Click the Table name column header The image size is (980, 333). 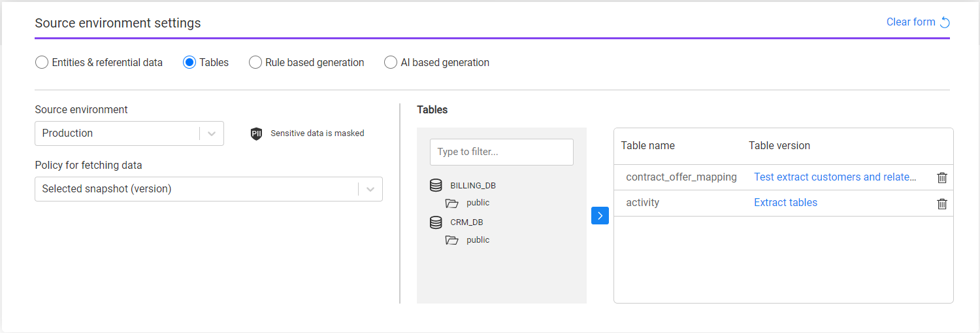pos(647,146)
